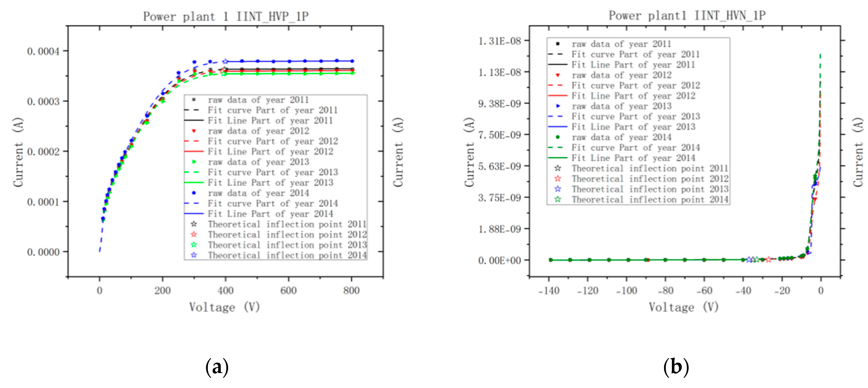Viewport: 868px width, 388px height.
Task: Select 'Fit Line Part of year 2014' in right legend
Action: [633, 158]
